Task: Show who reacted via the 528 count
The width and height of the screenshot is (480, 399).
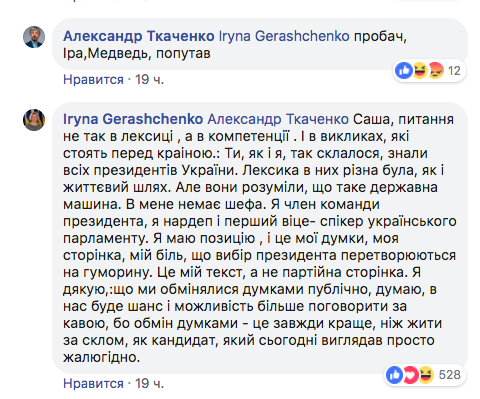Action: tap(450, 375)
